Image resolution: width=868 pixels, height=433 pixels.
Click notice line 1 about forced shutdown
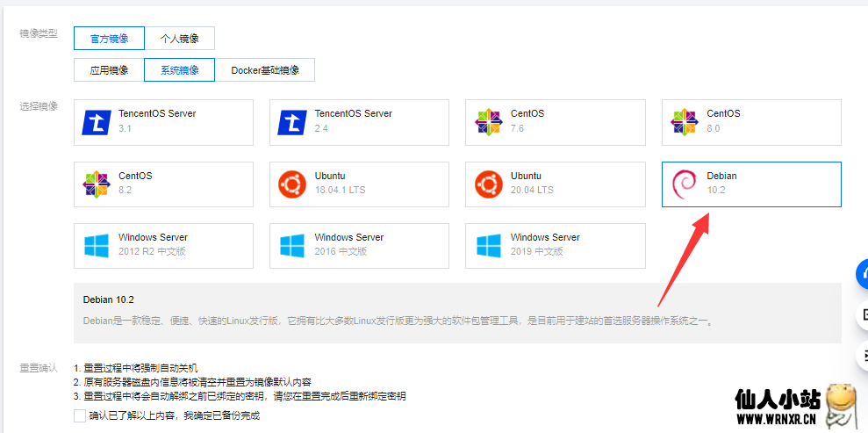click(x=135, y=368)
